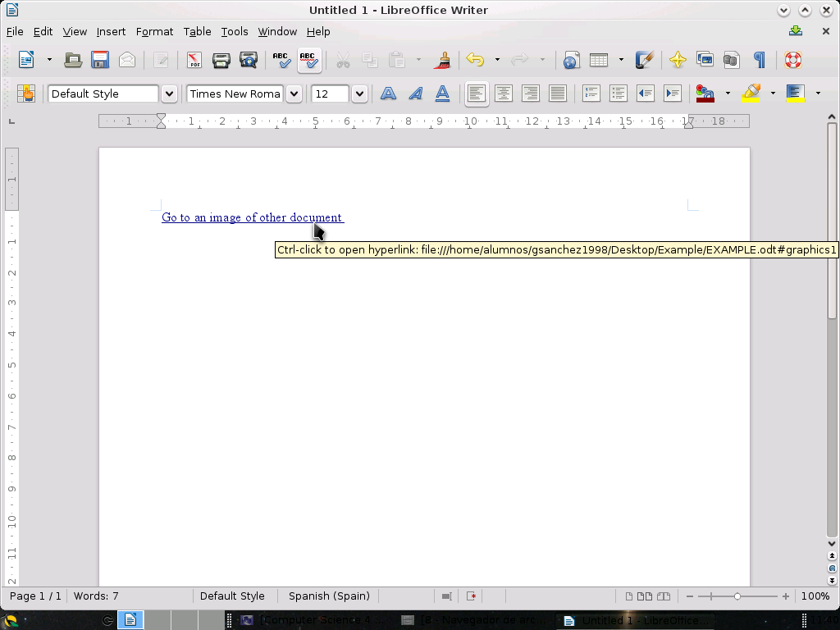Toggle AutoSpellcheck as you type
The width and height of the screenshot is (840, 630).
point(309,60)
